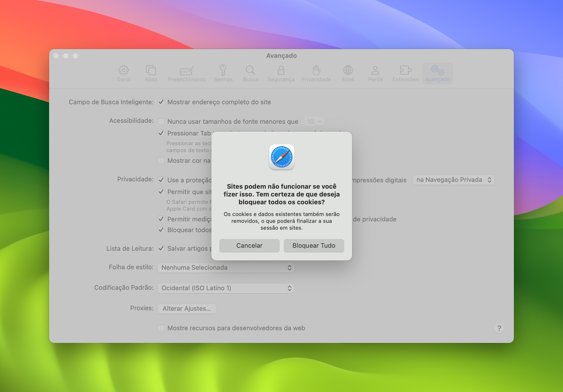The image size is (563, 392).
Task: Enable Mostre recursos para desenvolvedores da web
Action: click(161, 328)
